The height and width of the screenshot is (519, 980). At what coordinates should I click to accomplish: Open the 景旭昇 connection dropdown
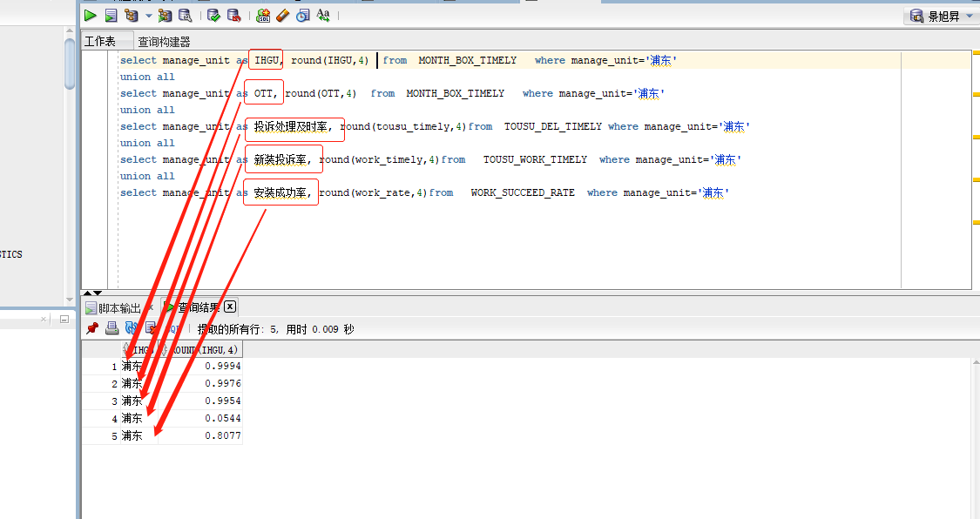point(943,17)
